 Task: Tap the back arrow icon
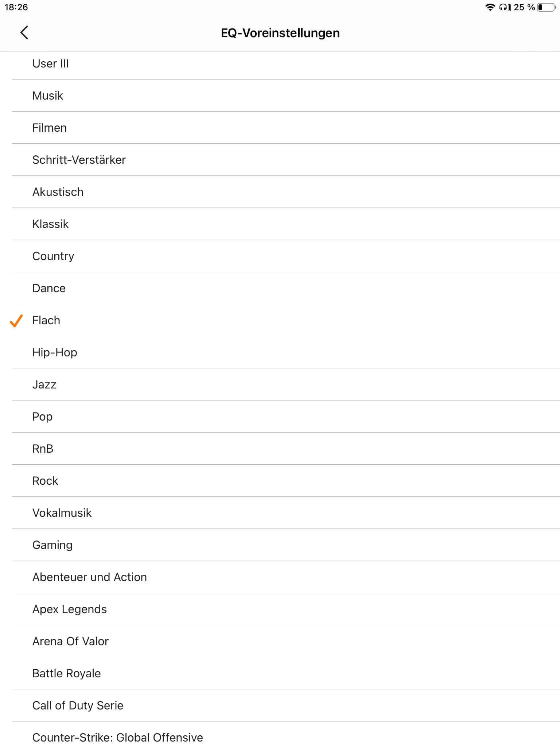pos(24,32)
